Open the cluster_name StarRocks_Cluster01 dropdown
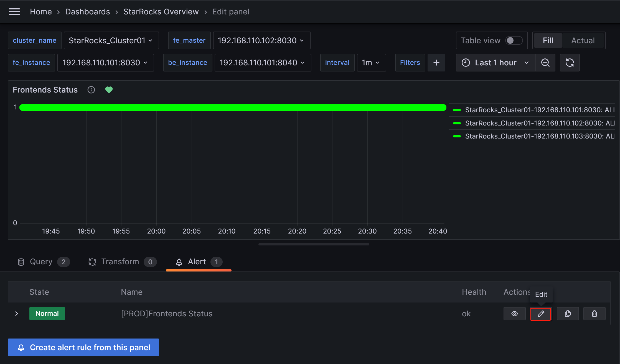The height and width of the screenshot is (364, 620). tap(111, 40)
